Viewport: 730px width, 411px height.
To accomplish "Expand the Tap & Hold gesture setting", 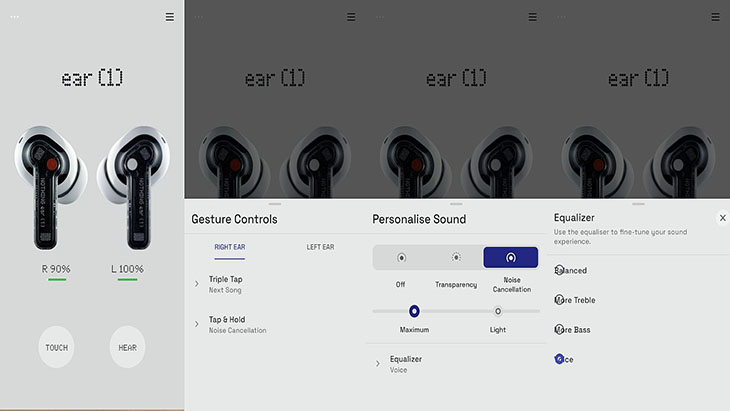I will (275, 324).
